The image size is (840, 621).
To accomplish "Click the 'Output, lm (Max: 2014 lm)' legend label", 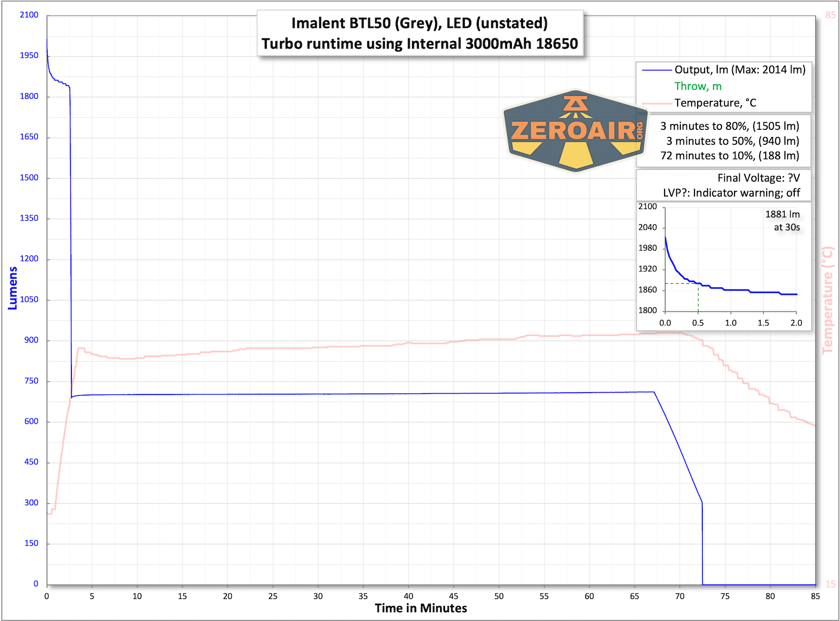I will [x=740, y=70].
